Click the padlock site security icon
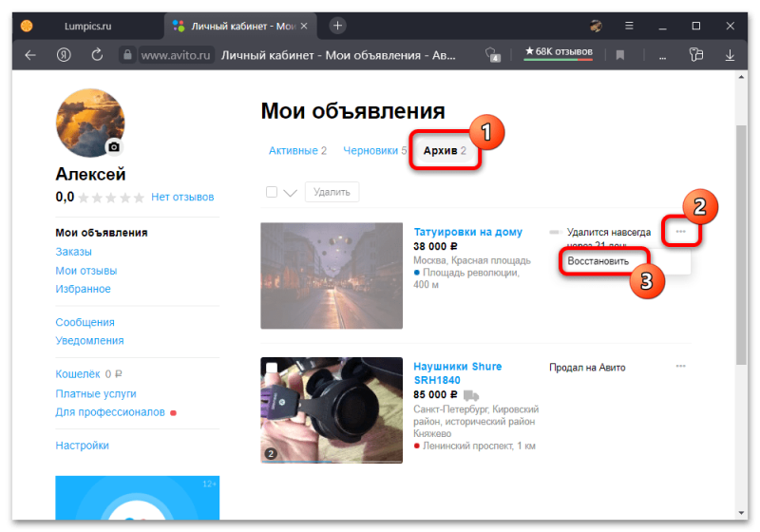This screenshot has height=532, width=760. [127, 55]
